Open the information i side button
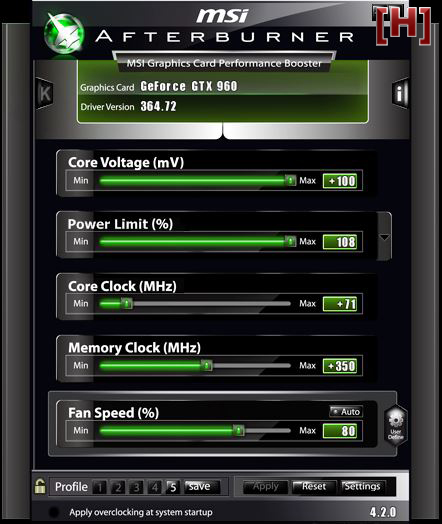This screenshot has height=524, width=442. point(400,94)
